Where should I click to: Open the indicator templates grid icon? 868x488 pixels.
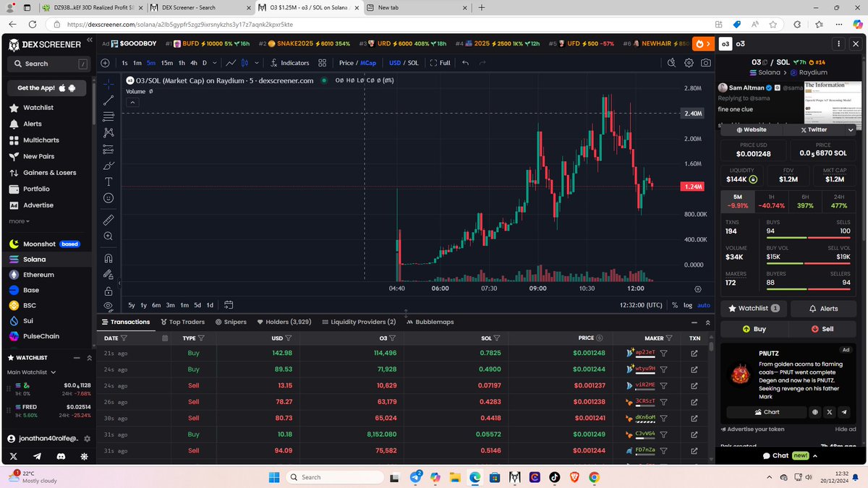pyautogui.click(x=322, y=63)
